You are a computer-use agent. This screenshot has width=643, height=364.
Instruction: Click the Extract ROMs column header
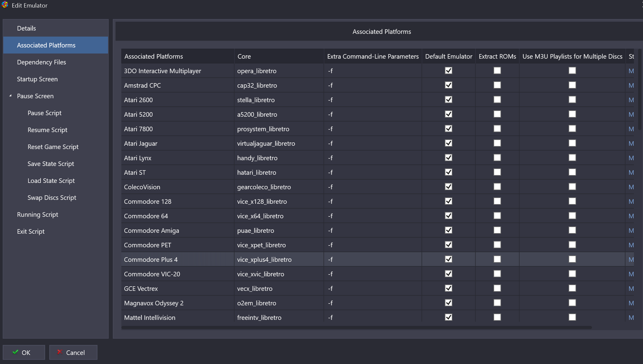coord(497,56)
